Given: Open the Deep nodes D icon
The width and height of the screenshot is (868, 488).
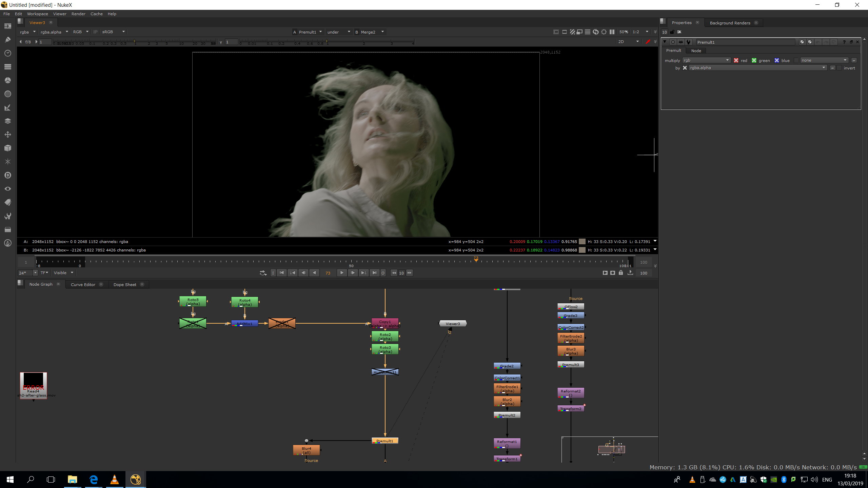Looking at the screenshot, I should [7, 175].
